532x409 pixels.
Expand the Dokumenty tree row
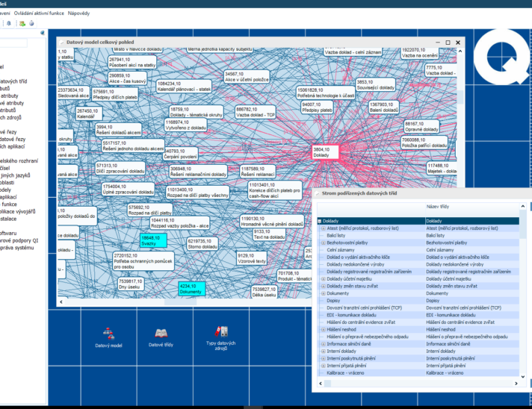pyautogui.click(x=324, y=293)
